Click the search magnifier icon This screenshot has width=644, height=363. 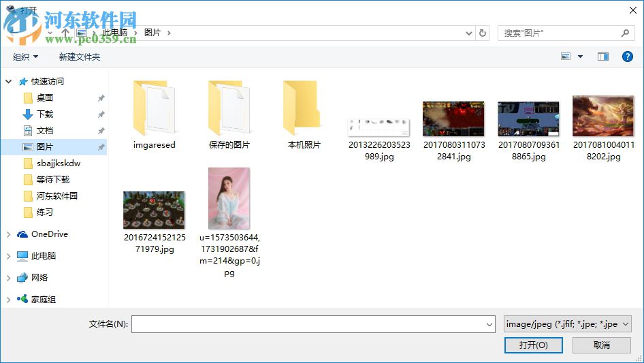click(625, 33)
